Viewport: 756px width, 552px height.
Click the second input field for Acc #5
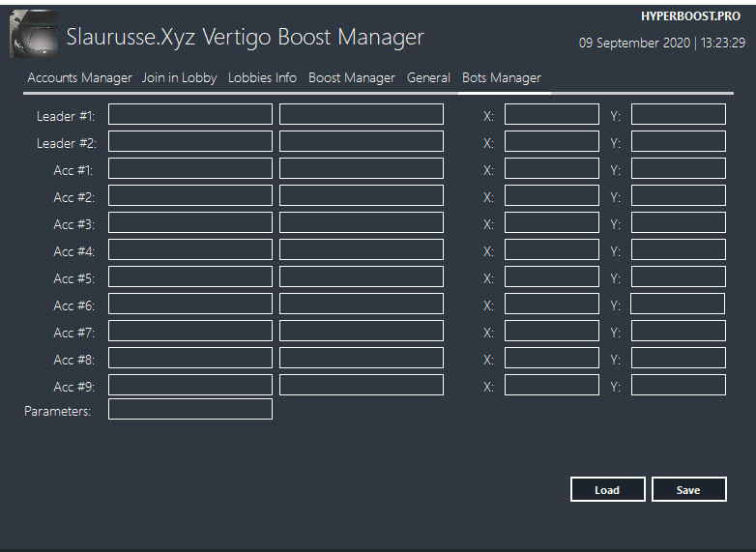pyautogui.click(x=362, y=277)
